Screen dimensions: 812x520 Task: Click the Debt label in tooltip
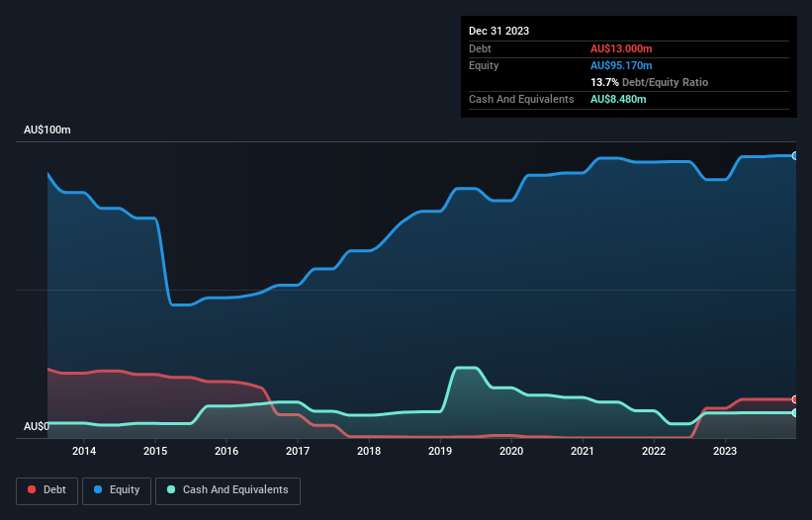pyautogui.click(x=480, y=48)
